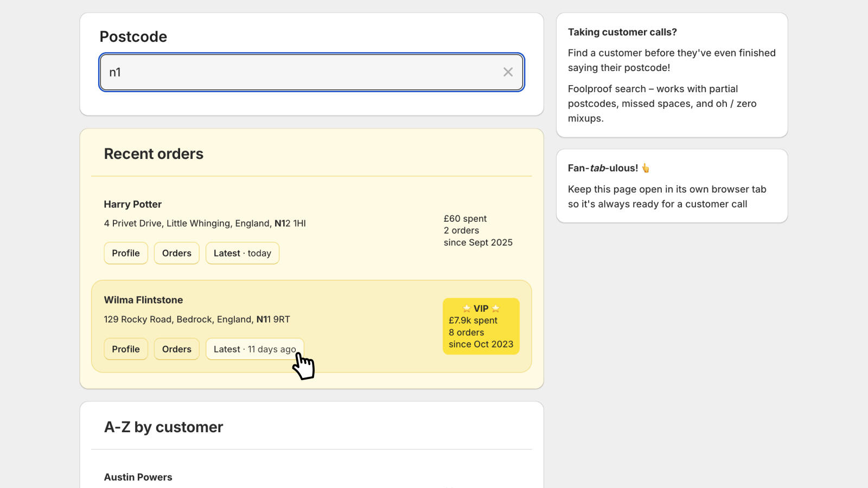Image resolution: width=868 pixels, height=488 pixels.
Task: Click the A-Z by customer heading
Action: click(163, 427)
